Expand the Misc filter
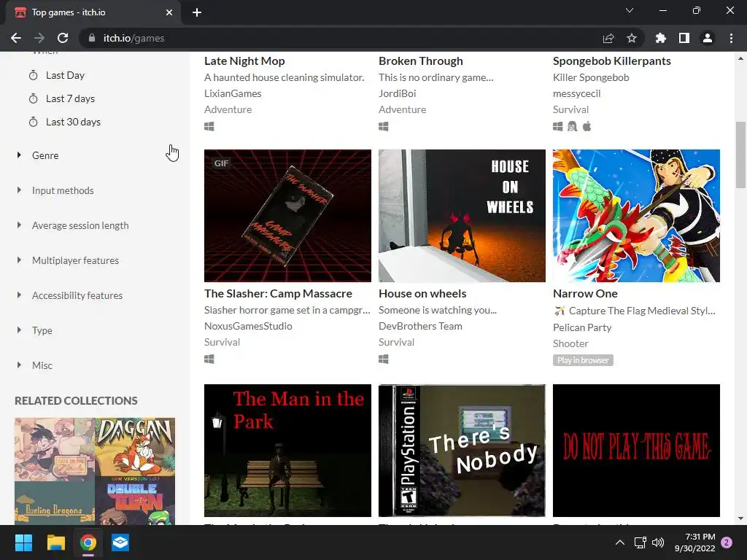The width and height of the screenshot is (747, 560). [x=42, y=365]
